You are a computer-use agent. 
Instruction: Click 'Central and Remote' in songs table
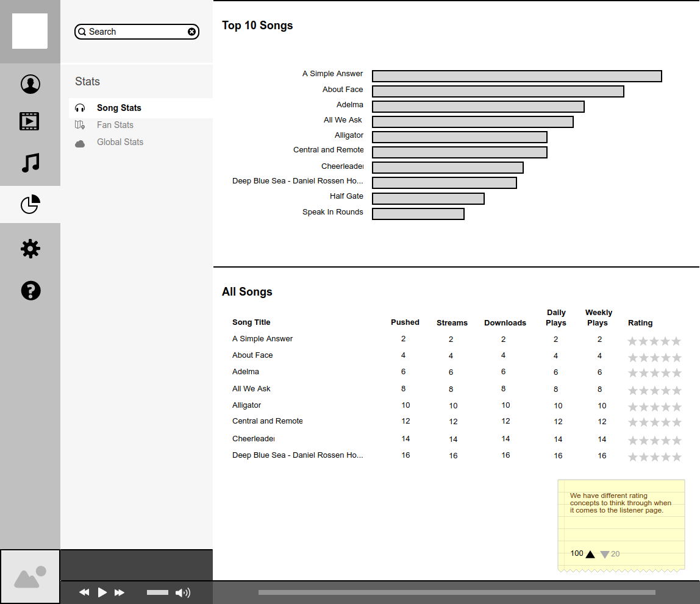[x=268, y=421]
